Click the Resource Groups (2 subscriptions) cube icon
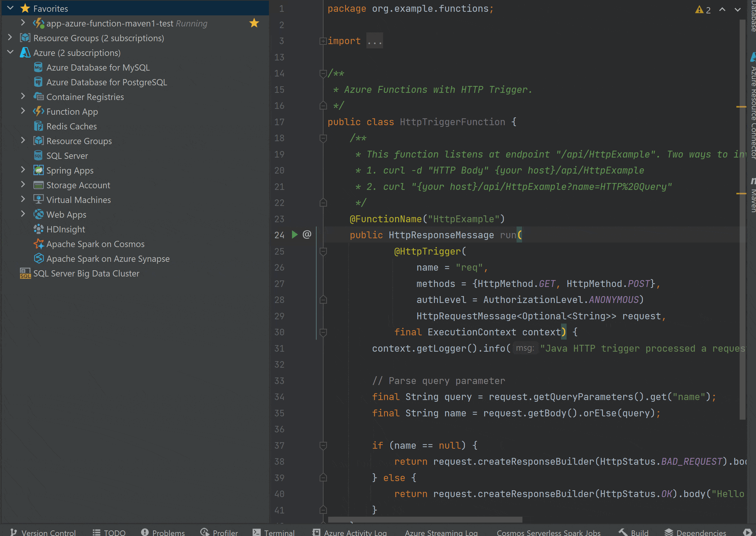Viewport: 756px width, 536px height. [x=25, y=38]
